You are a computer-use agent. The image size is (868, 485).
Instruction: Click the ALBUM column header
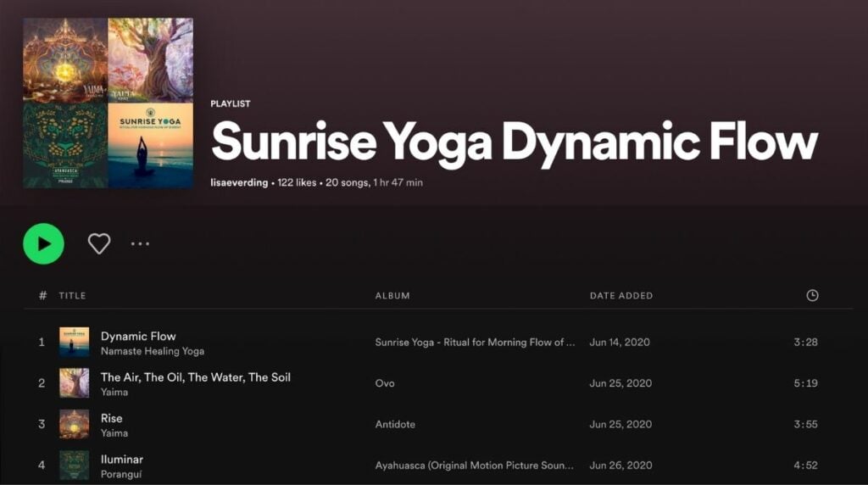coord(392,296)
